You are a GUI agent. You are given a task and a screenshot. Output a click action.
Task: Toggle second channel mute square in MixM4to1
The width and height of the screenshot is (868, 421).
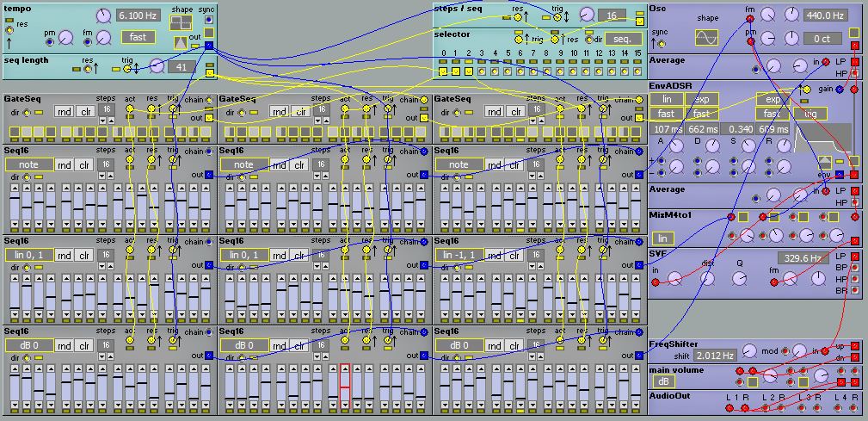coord(774,217)
